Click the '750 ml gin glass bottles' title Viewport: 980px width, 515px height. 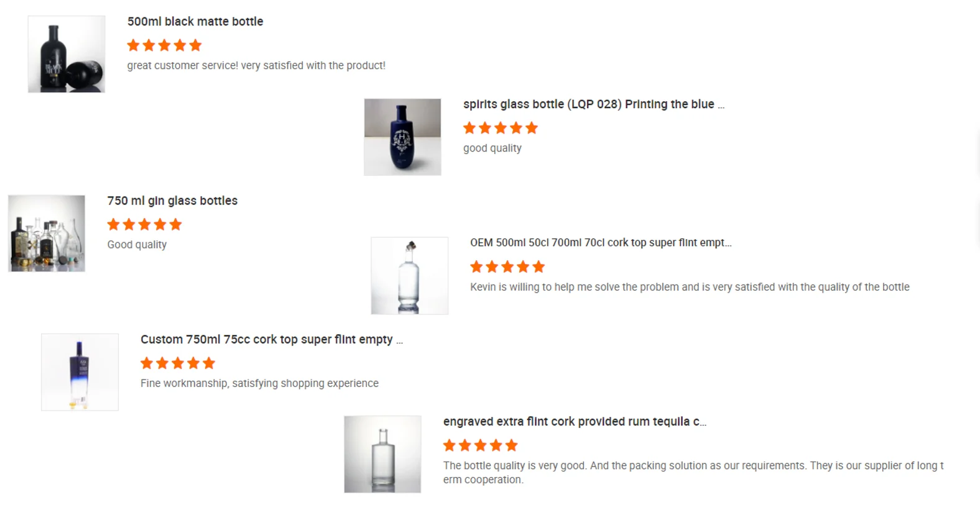[172, 201]
